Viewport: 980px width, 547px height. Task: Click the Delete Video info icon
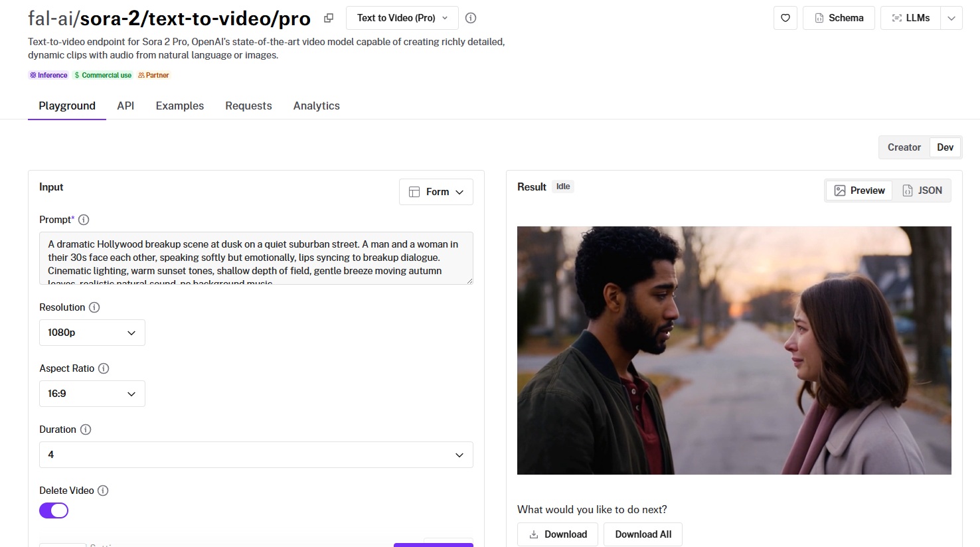(x=103, y=491)
